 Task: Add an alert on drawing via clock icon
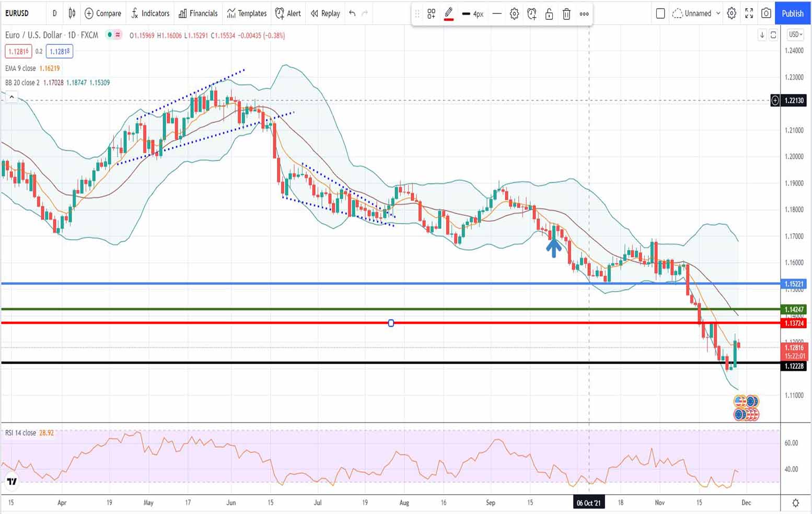point(532,14)
